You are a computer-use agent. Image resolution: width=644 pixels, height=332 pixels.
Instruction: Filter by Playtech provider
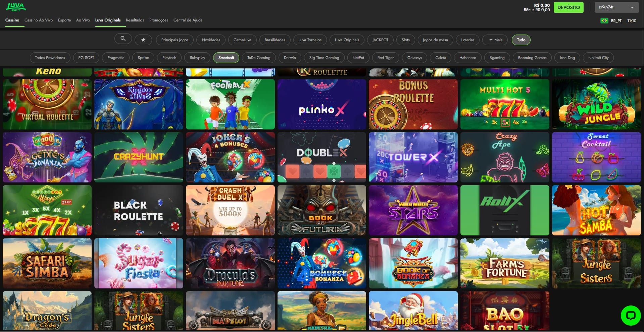[x=169, y=58]
